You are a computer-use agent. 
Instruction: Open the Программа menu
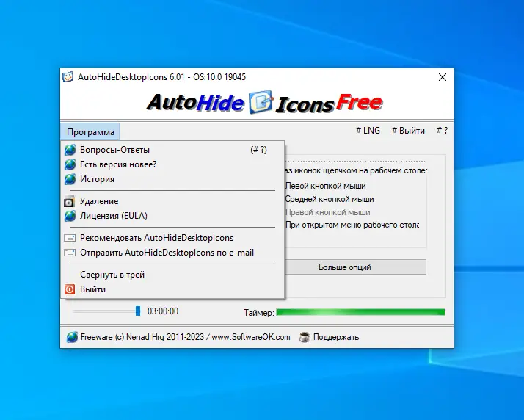tap(90, 131)
